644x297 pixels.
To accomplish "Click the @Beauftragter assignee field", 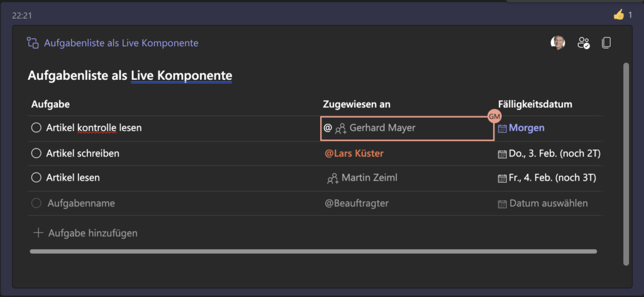I will 357,203.
